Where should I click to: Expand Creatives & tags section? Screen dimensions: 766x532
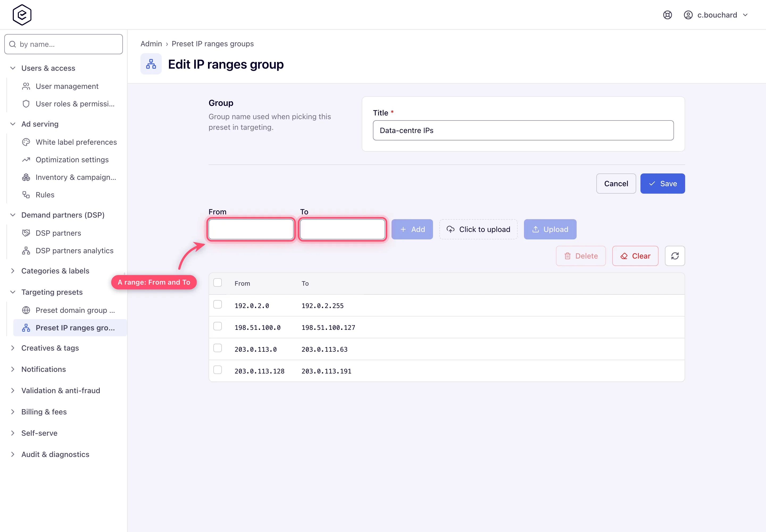pos(13,348)
